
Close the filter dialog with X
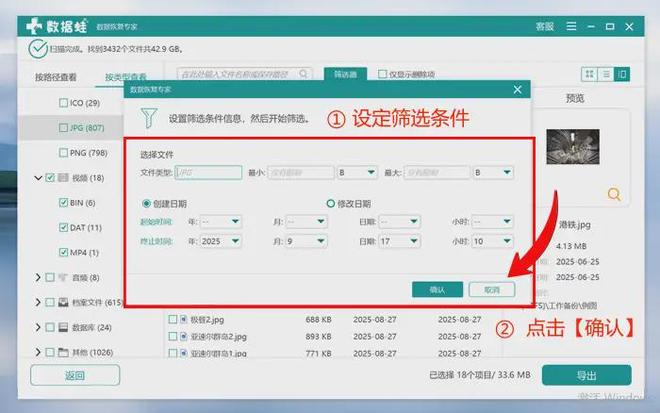[517, 89]
